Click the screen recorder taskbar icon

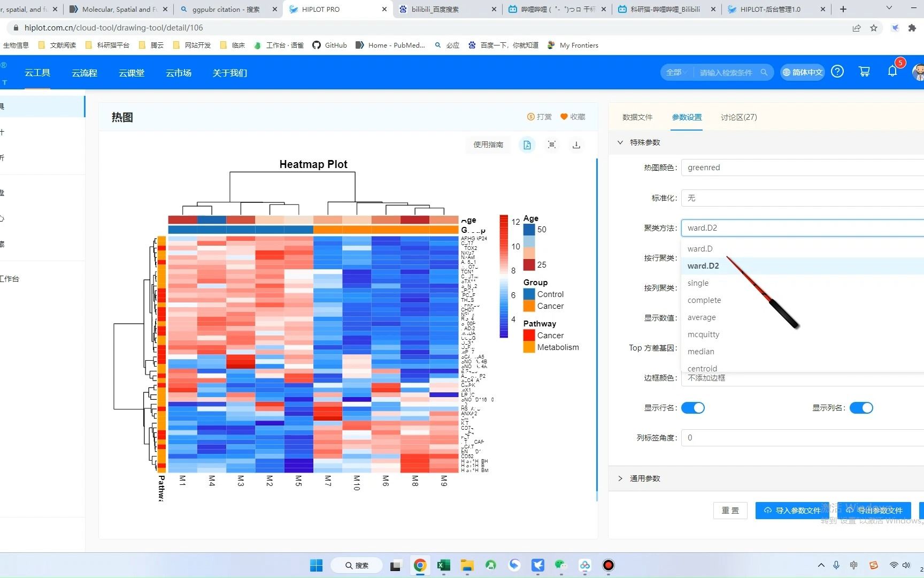pyautogui.click(x=608, y=565)
